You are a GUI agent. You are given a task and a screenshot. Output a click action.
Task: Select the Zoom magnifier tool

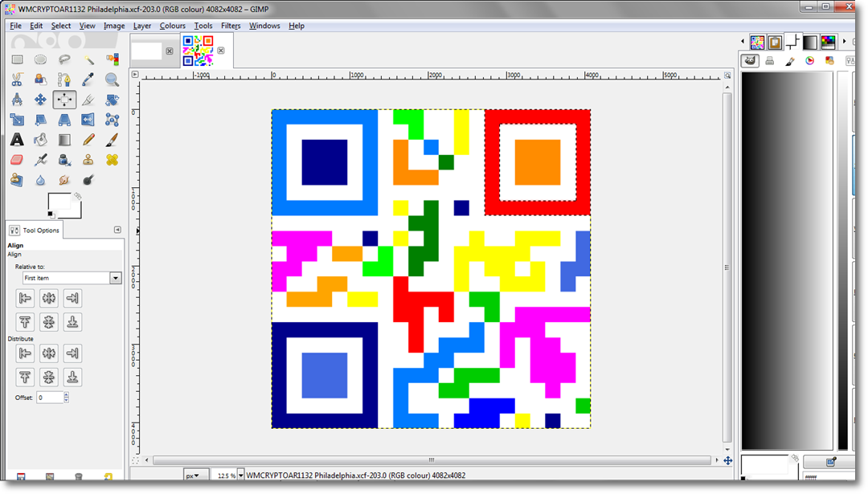(113, 80)
